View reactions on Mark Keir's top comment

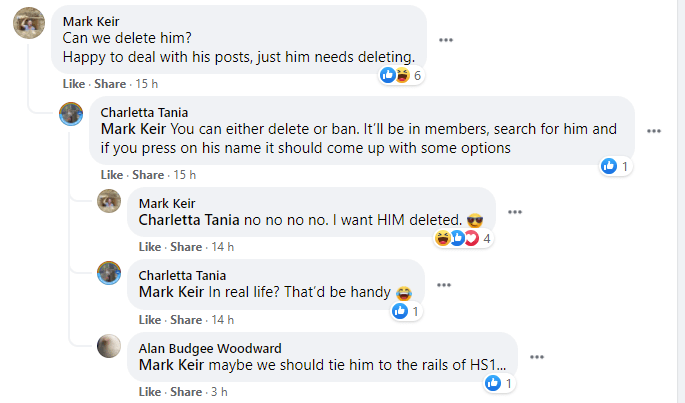[x=402, y=76]
